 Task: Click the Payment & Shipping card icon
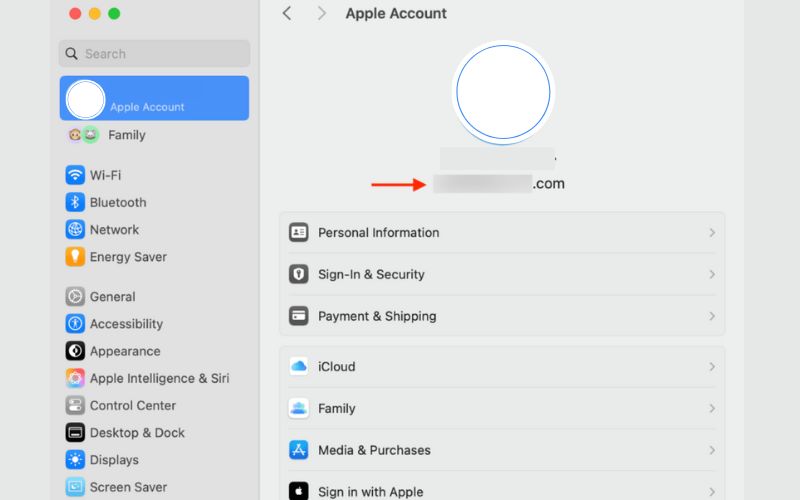tap(298, 316)
